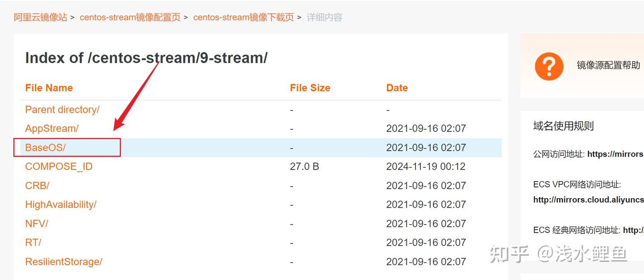Click the Date column header
Image resolution: width=644 pixels, height=280 pixels.
[397, 88]
